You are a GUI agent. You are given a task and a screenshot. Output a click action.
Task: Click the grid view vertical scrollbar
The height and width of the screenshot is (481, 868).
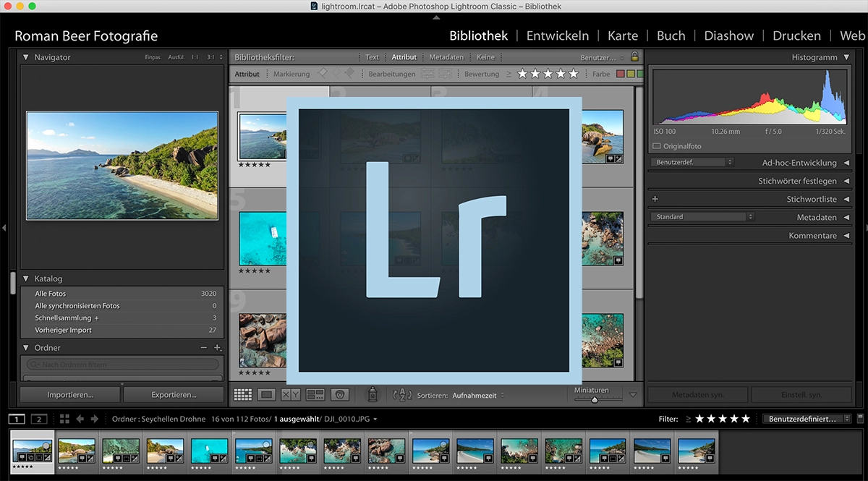[x=639, y=194]
